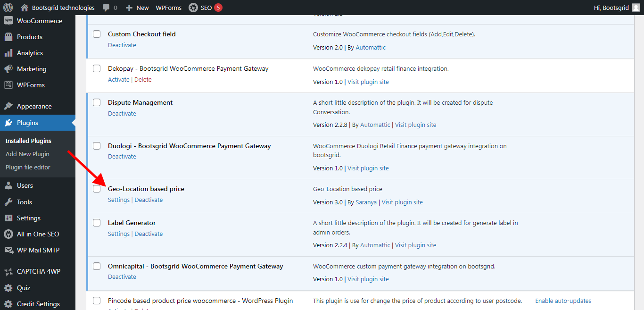Click the Analytics bar chart icon

click(x=8, y=53)
